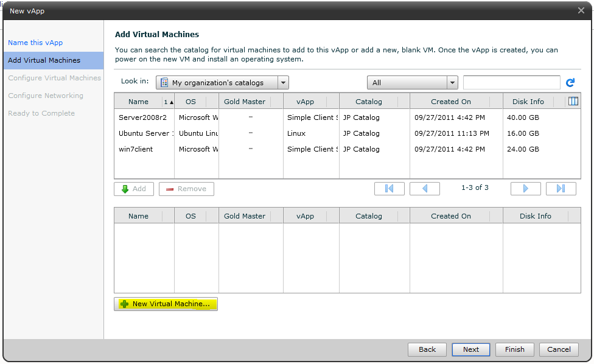Select Ready to Complete step
The height and width of the screenshot is (364, 594).
click(x=41, y=113)
